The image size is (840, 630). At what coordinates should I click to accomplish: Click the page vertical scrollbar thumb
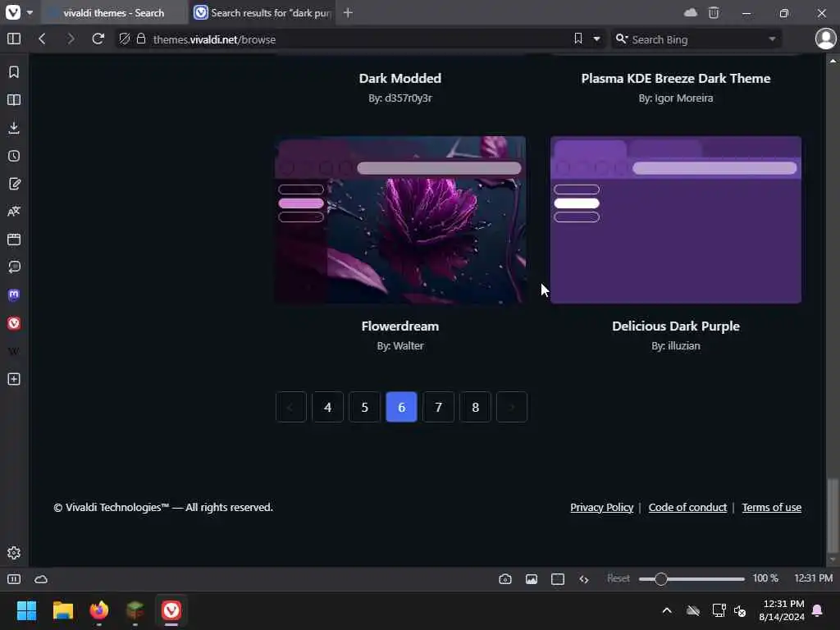tap(832, 515)
